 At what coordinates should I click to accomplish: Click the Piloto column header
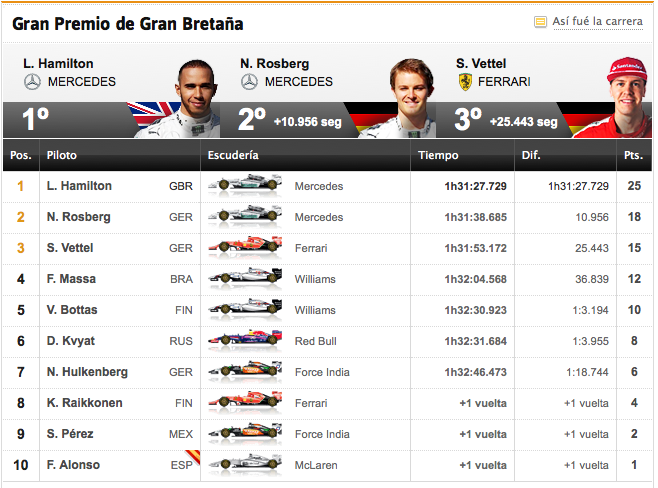point(62,155)
